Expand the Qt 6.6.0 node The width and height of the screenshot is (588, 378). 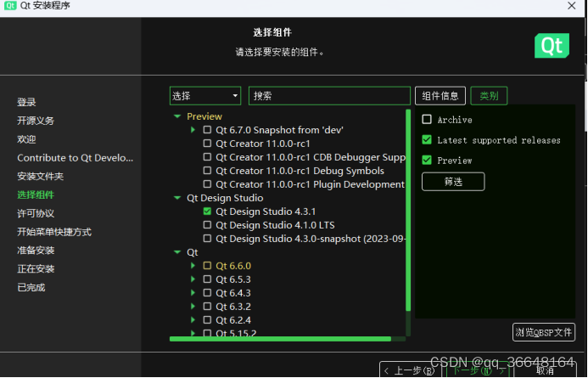click(x=193, y=266)
